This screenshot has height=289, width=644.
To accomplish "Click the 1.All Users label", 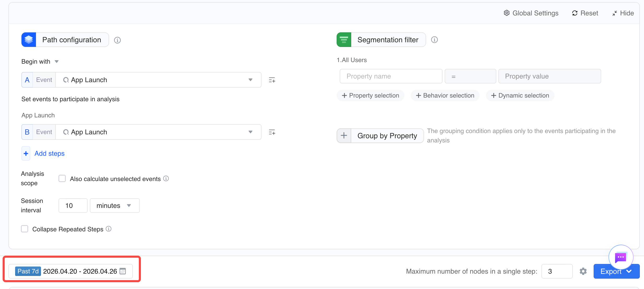I will pos(352,60).
